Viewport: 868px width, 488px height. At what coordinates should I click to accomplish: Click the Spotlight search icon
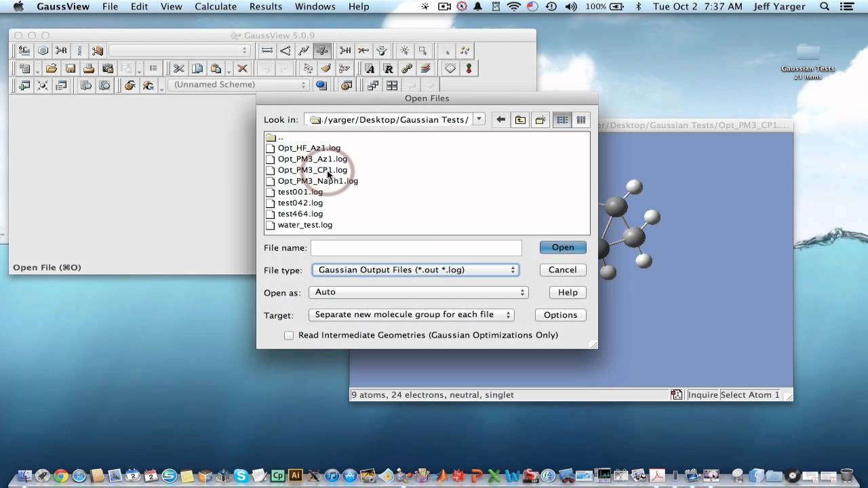click(825, 7)
